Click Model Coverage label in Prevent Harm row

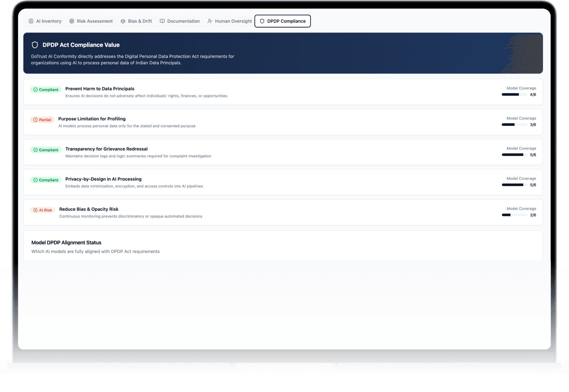521,88
